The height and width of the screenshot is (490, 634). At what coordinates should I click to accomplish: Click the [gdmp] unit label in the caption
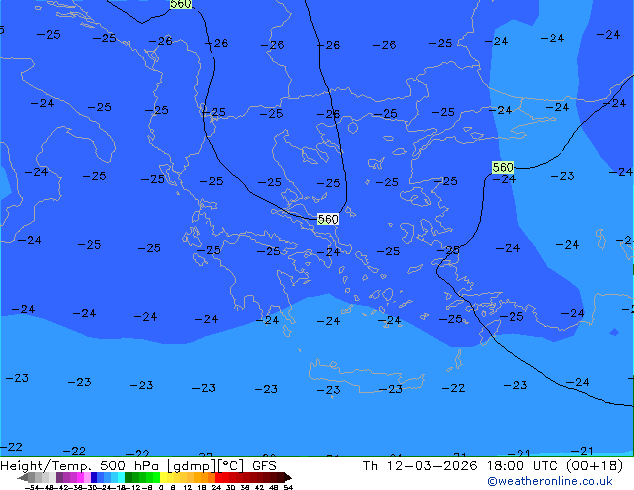point(192,466)
